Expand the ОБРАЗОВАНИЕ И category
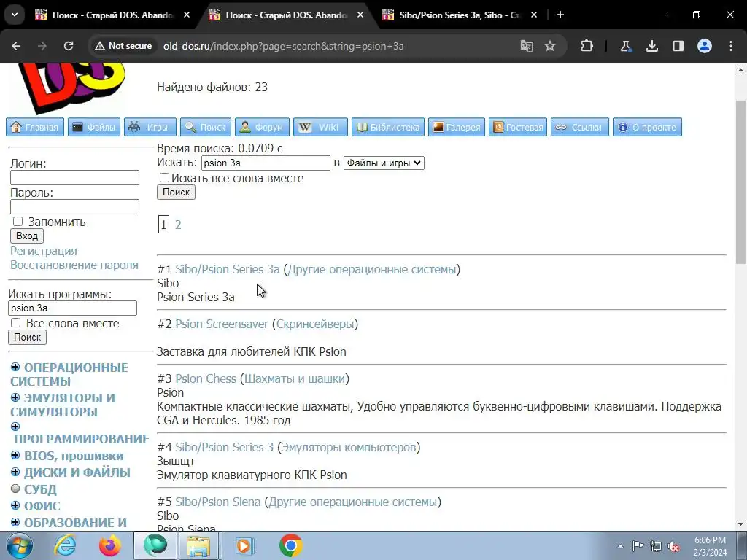 15,522
